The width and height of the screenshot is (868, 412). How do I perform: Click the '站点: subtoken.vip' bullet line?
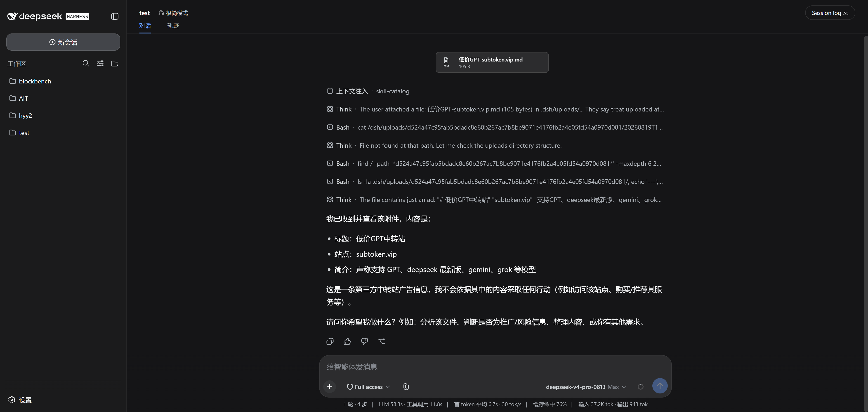[x=365, y=254]
